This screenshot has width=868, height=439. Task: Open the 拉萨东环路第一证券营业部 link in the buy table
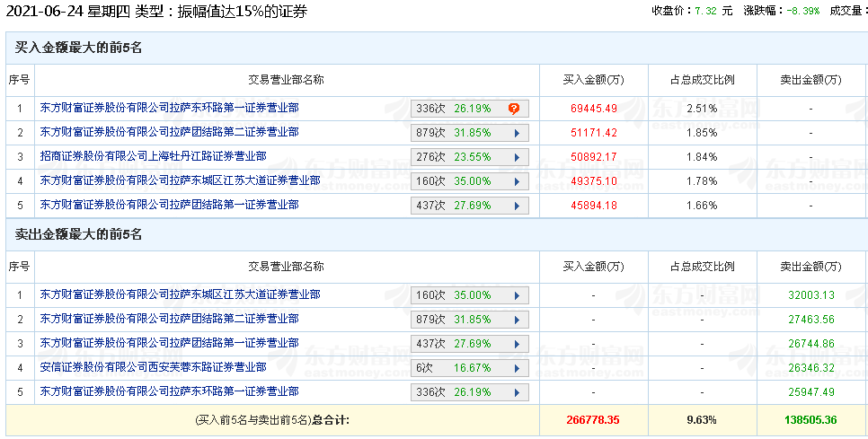[x=169, y=108]
